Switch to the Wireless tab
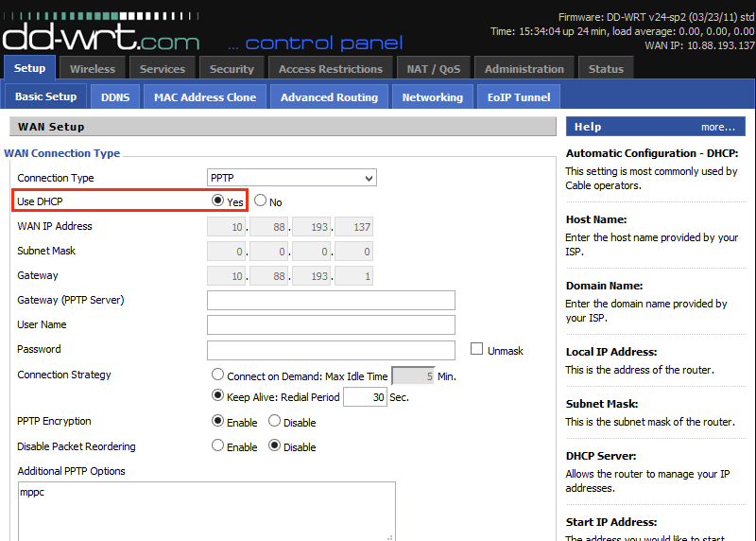The width and height of the screenshot is (756, 541). 93,68
